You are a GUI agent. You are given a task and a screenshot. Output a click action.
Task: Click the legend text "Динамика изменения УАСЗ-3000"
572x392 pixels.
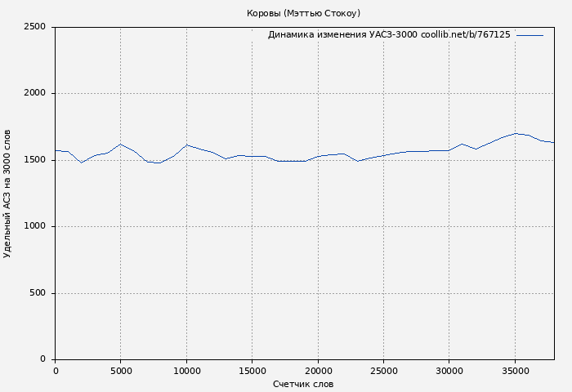342,35
